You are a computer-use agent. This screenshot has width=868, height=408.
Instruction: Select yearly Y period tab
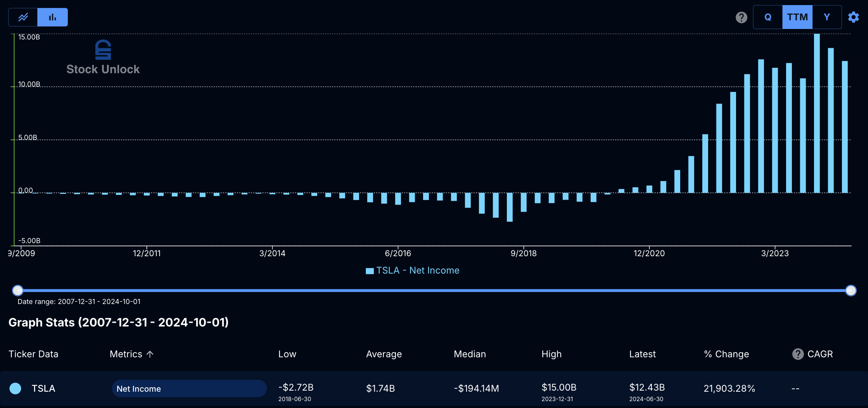(827, 17)
